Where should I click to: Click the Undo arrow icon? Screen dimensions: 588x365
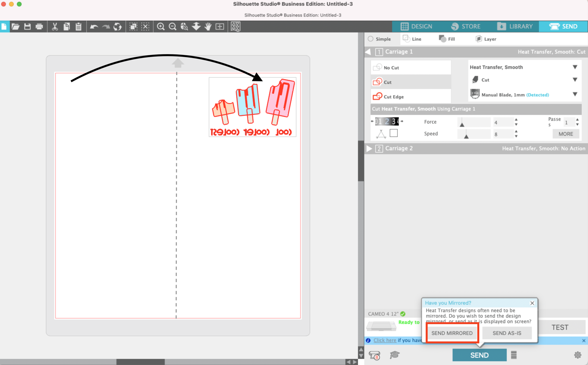coord(94,27)
